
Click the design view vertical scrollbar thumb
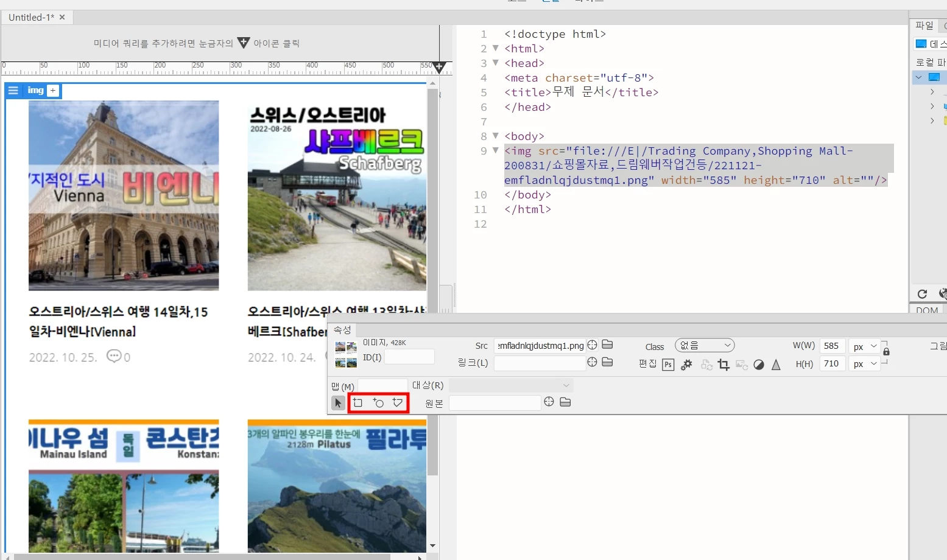(432, 282)
